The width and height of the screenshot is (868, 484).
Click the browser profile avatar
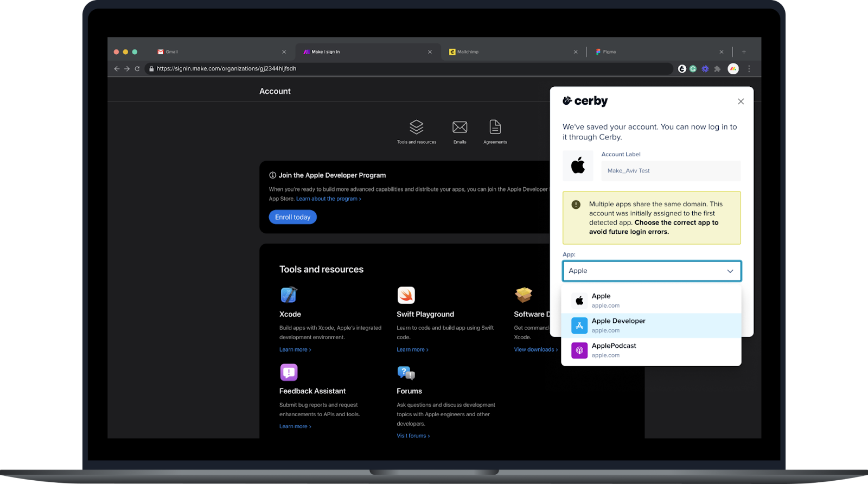tap(733, 69)
